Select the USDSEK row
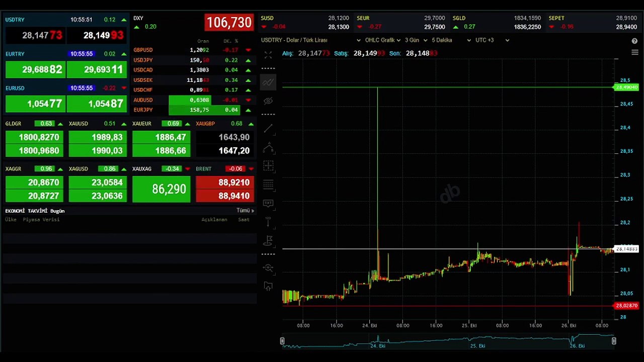Screen dimensions: 644x362 pos(193,80)
